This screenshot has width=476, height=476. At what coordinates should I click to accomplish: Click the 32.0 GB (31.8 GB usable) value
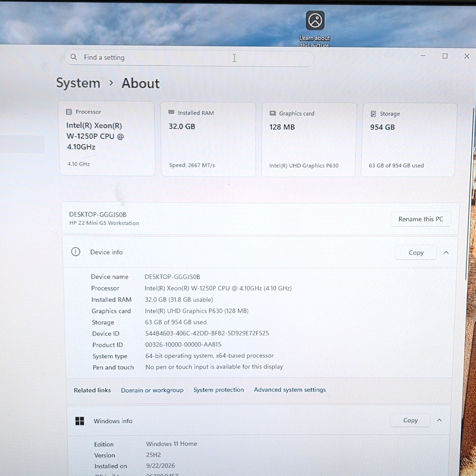(179, 300)
